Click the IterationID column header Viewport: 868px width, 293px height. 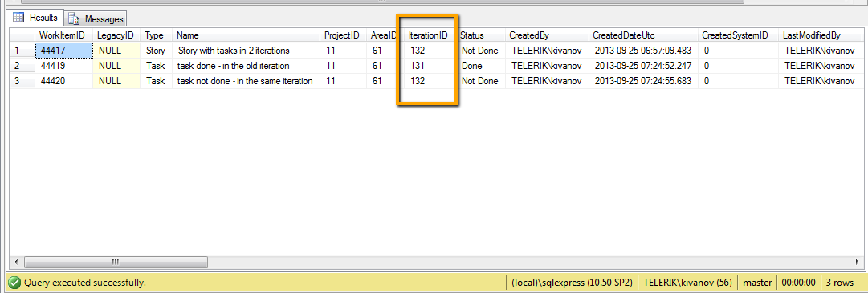pyautogui.click(x=429, y=35)
